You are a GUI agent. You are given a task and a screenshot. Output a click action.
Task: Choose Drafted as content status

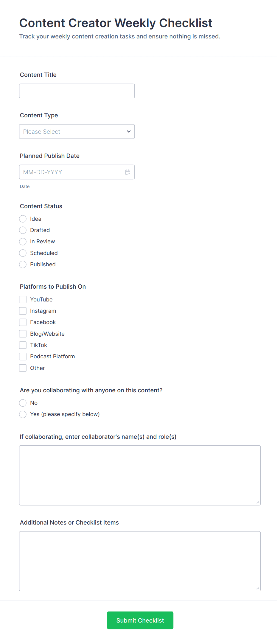[23, 230]
